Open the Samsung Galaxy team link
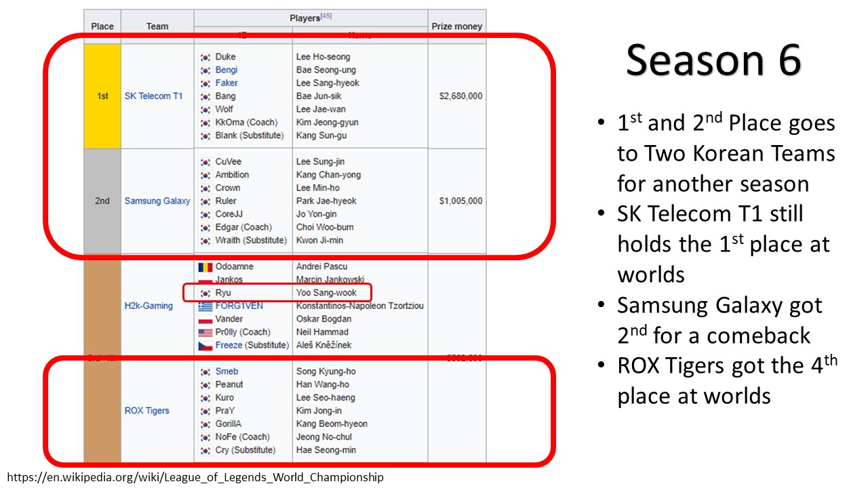The image size is (868, 488). (157, 201)
